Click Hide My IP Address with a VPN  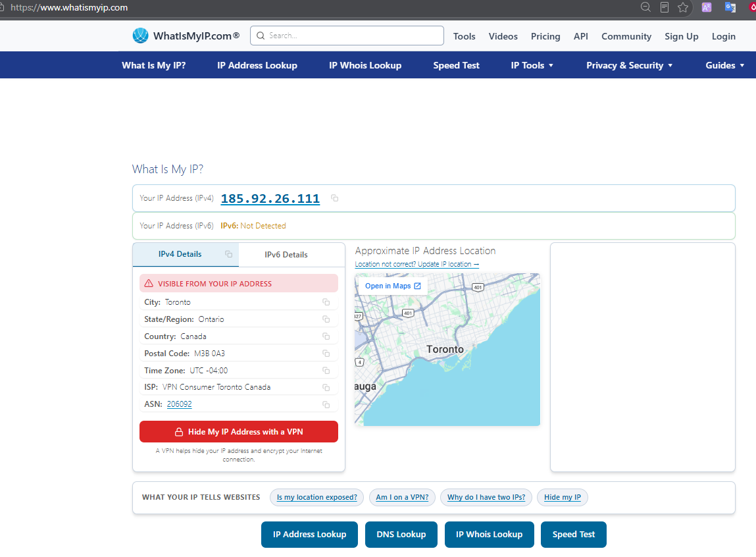click(x=239, y=432)
